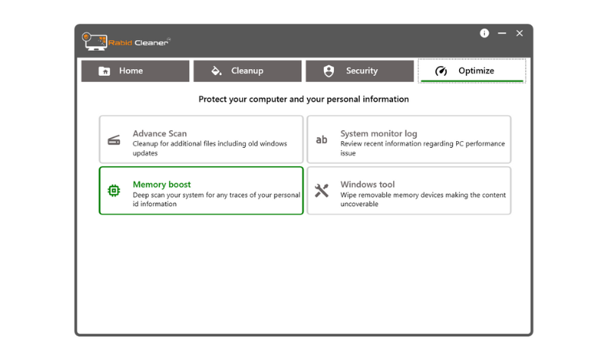Open the Home tab
This screenshot has width=607, height=364.
(135, 71)
